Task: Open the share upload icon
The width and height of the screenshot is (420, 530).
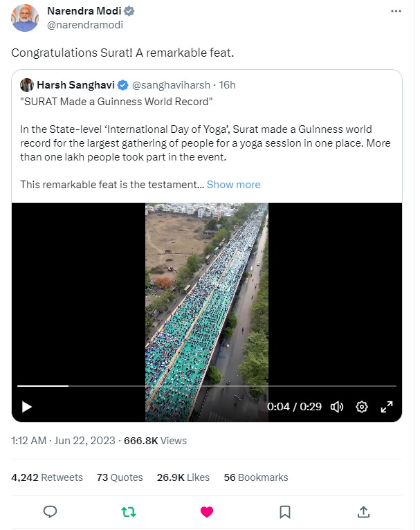Action: [x=363, y=512]
